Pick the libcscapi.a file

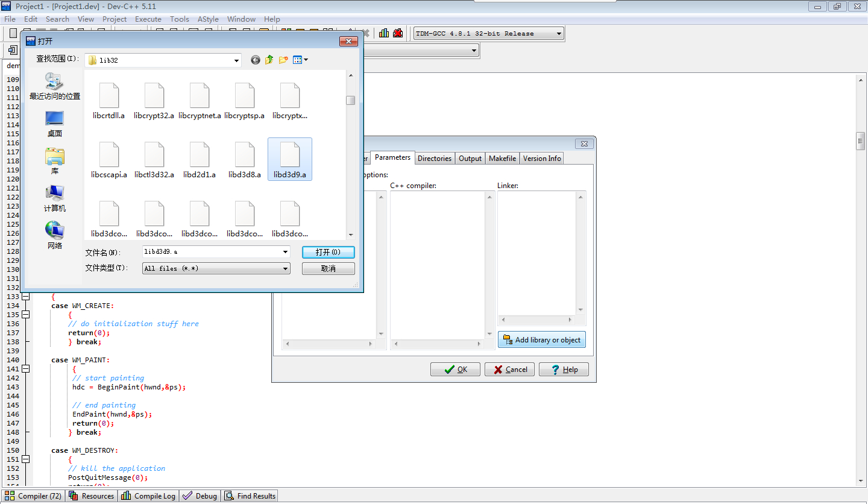(109, 160)
